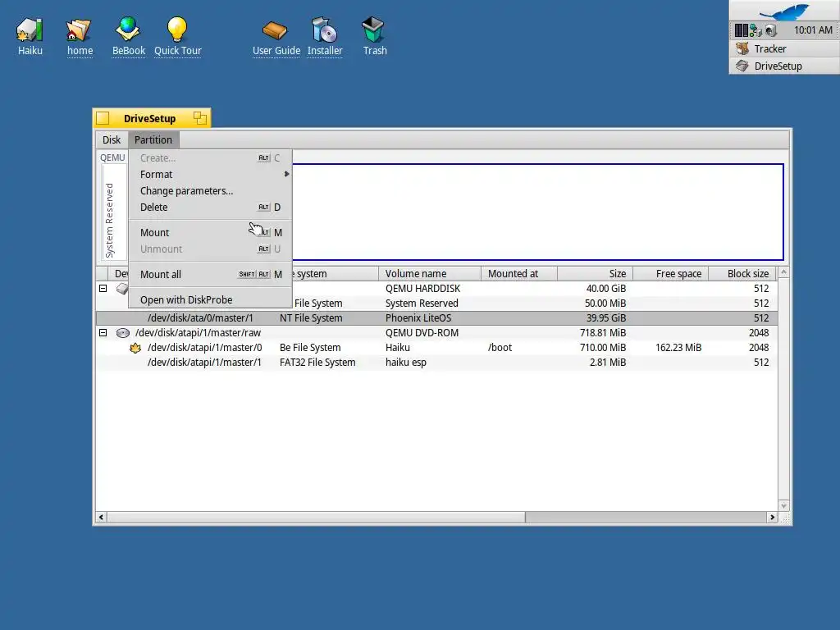Click the DriveSetup window zoom button

[200, 118]
